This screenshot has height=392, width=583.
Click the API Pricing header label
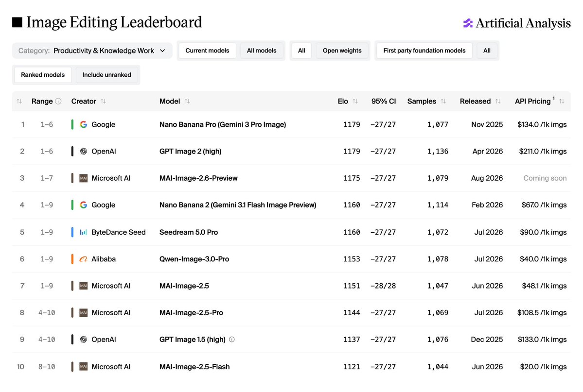(532, 101)
